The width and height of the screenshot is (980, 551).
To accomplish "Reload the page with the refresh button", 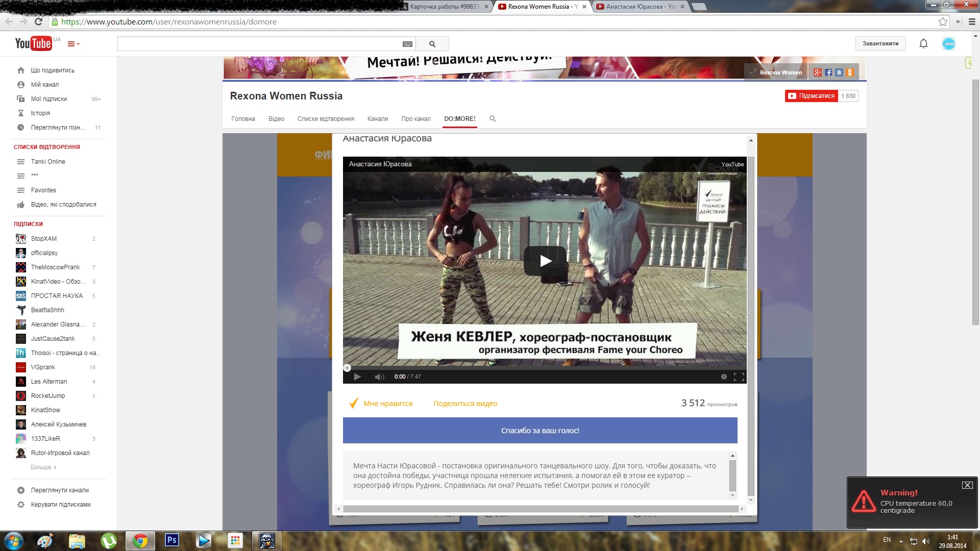I will point(38,21).
